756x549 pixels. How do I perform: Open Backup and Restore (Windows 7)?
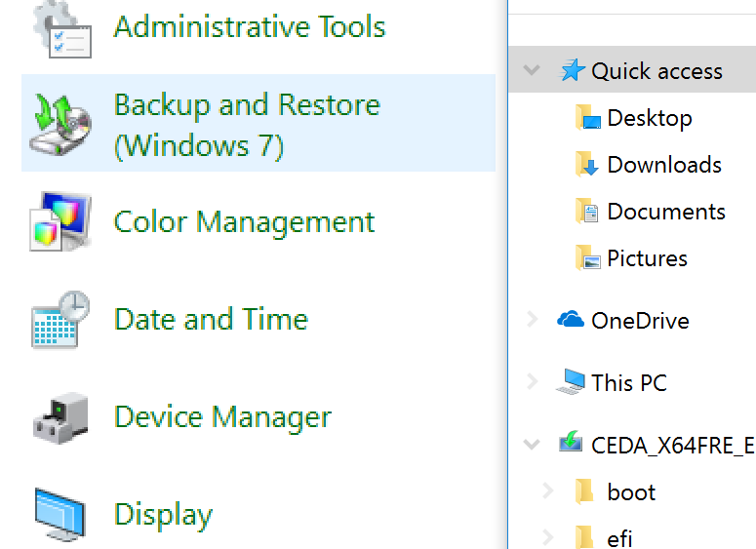coord(247,125)
